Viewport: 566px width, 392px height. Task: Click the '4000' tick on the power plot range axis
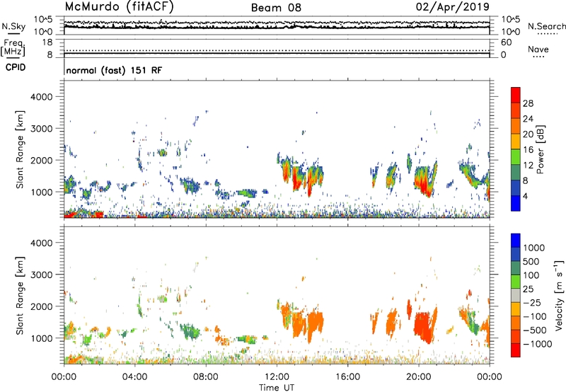[x=42, y=97]
